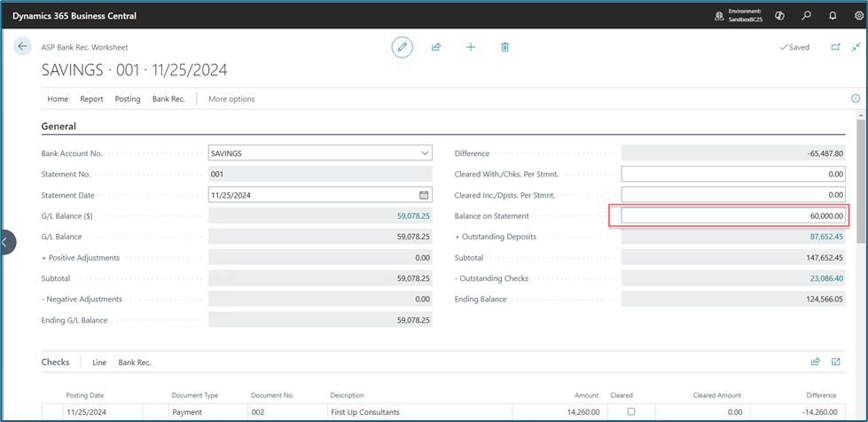This screenshot has width=868, height=422.
Task: Click the Checks section expand icon
Action: tap(836, 362)
